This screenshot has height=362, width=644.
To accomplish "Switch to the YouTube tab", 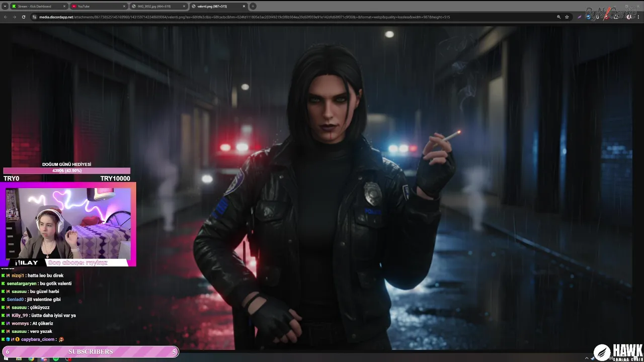I will pyautogui.click(x=98, y=6).
